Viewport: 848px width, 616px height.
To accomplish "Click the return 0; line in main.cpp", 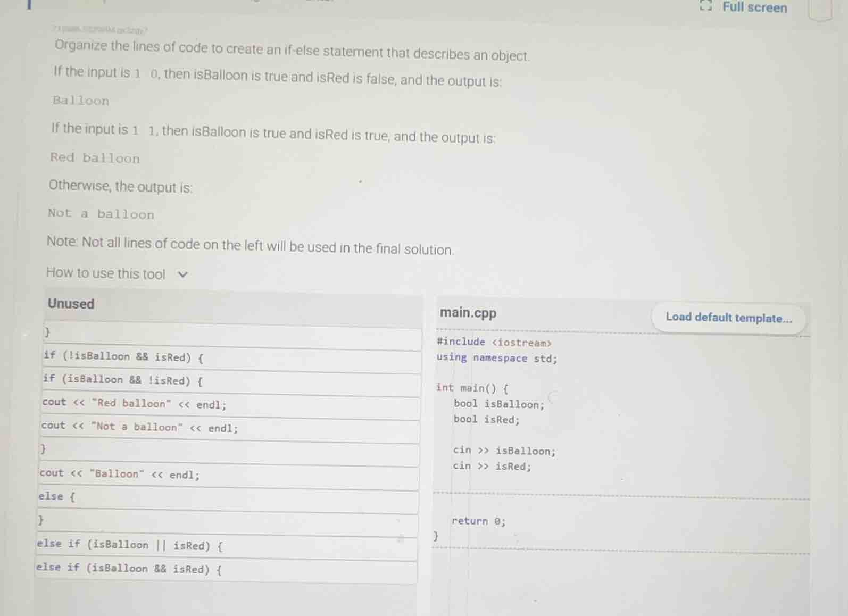I will click(x=479, y=521).
